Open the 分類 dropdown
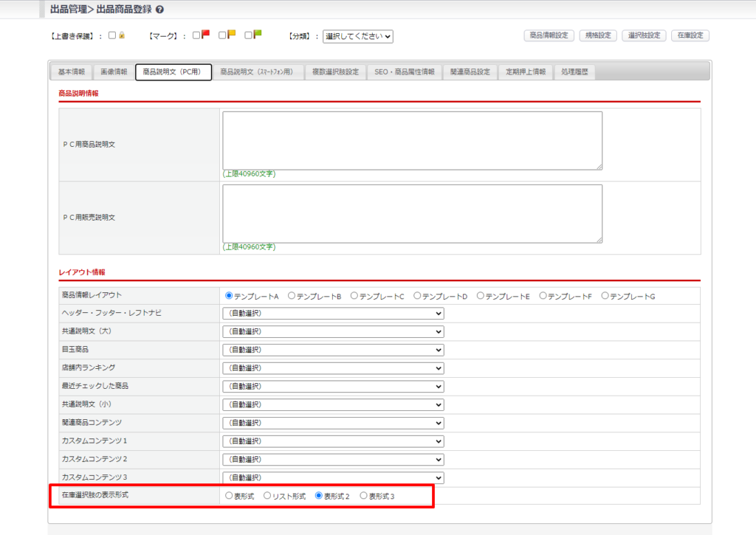756x535 pixels. (x=358, y=36)
